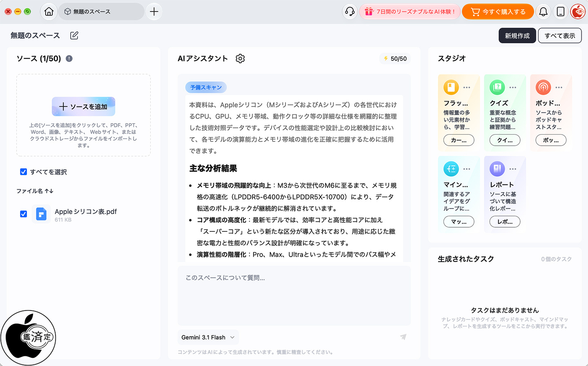Click the mobile device icon

561,11
